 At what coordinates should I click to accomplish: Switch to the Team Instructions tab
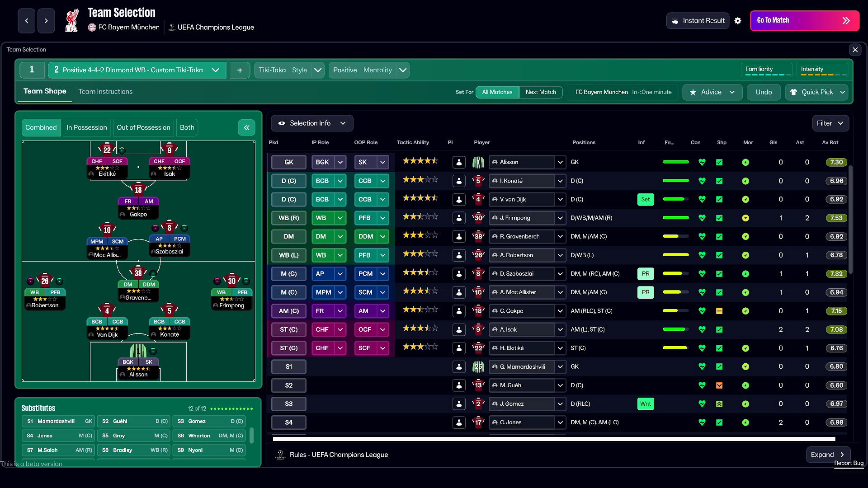(x=105, y=91)
